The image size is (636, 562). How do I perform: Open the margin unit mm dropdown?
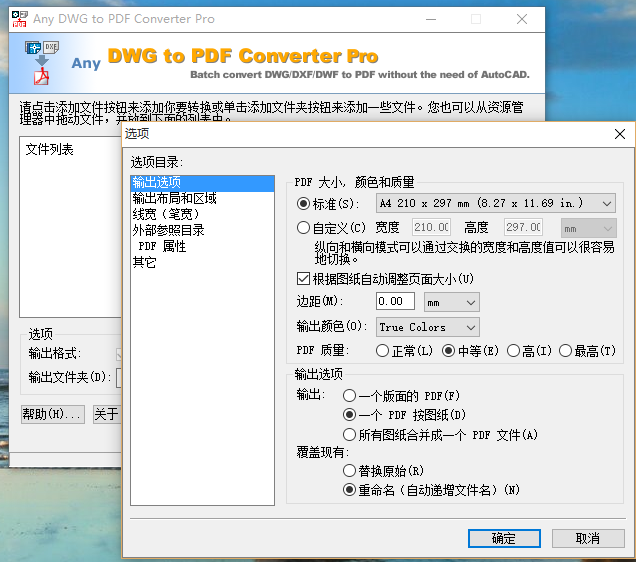tap(451, 301)
